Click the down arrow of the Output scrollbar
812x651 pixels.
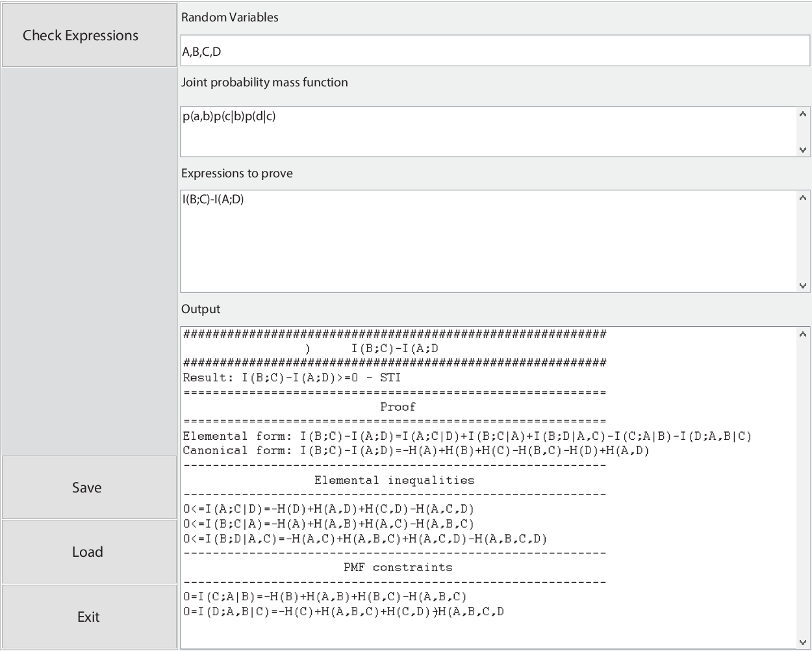803,642
